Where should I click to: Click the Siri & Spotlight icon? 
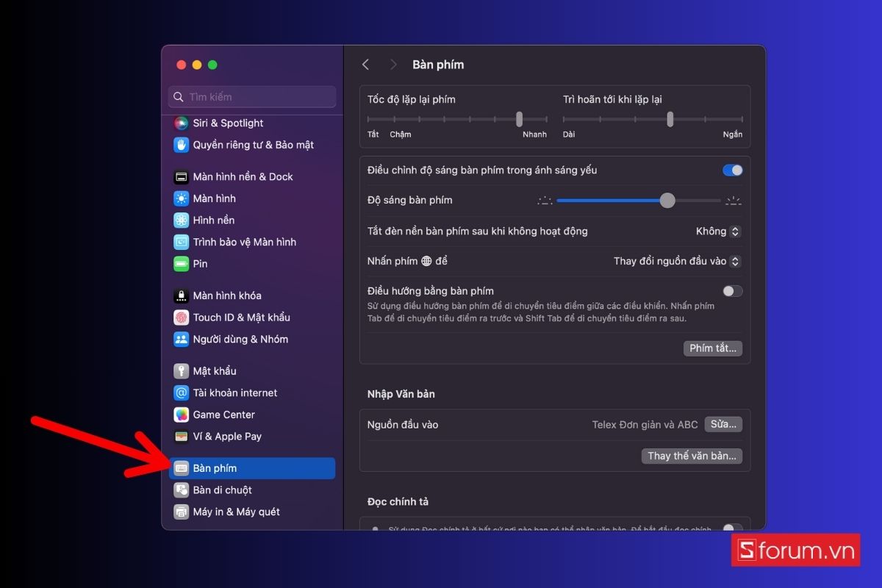pyautogui.click(x=181, y=123)
